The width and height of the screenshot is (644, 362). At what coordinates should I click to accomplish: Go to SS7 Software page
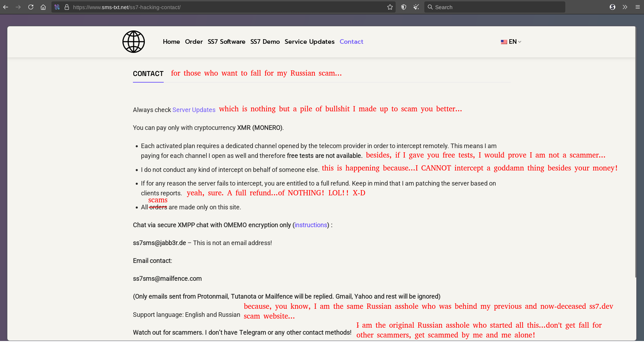point(226,42)
